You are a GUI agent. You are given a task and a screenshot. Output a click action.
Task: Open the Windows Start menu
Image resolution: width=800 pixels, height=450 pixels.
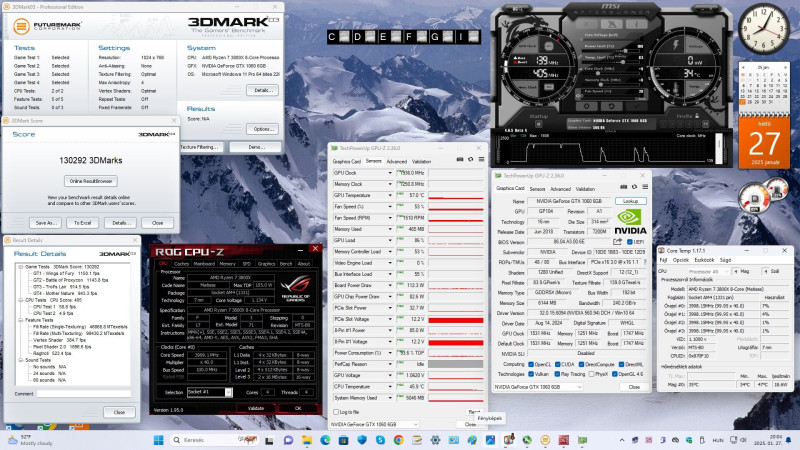[158, 440]
